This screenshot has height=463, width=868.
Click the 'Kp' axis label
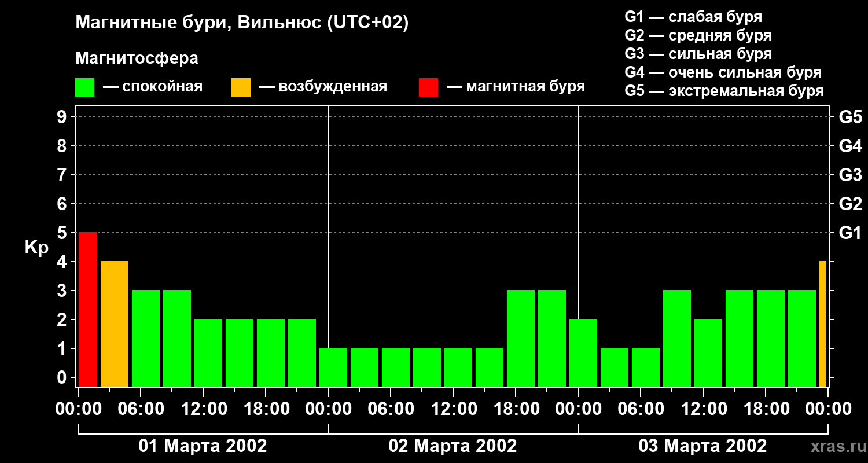[37, 248]
